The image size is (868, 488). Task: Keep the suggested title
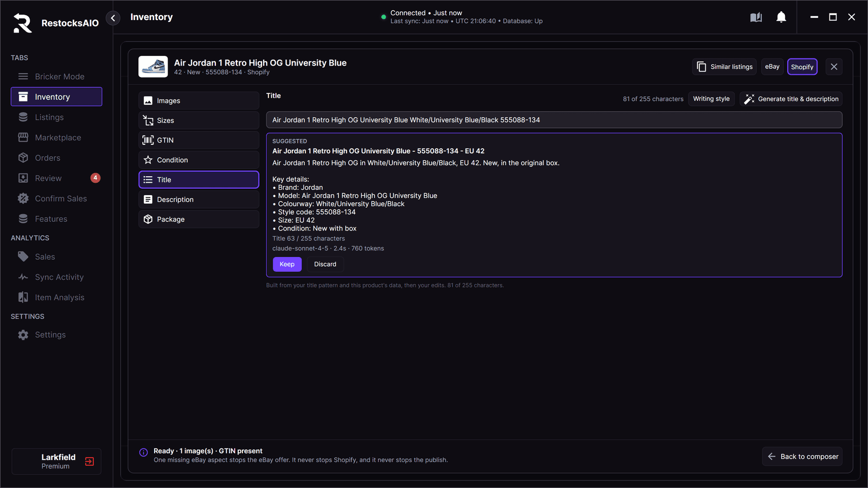pos(287,264)
